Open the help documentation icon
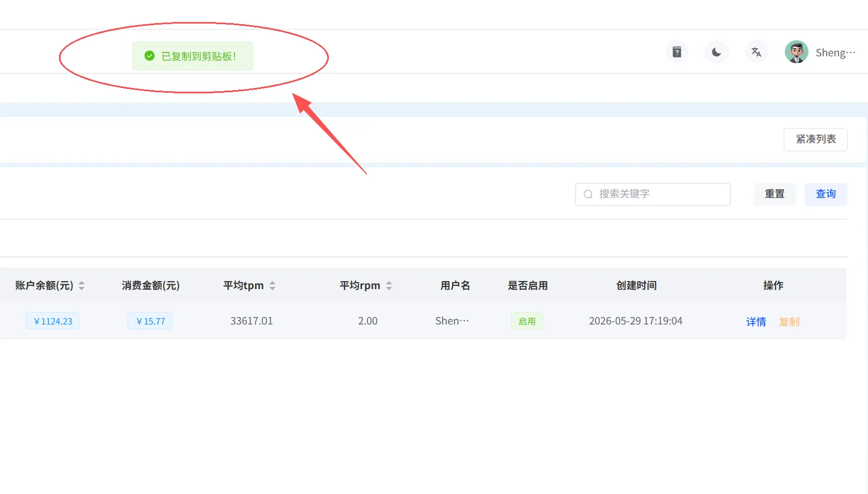The height and width of the screenshot is (494, 868). pos(676,52)
